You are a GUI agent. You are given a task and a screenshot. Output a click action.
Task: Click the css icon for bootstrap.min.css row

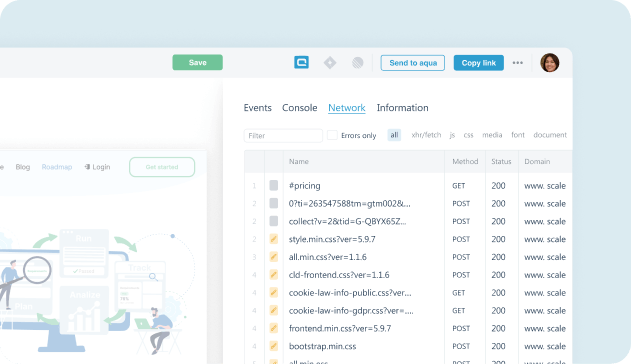[274, 346]
